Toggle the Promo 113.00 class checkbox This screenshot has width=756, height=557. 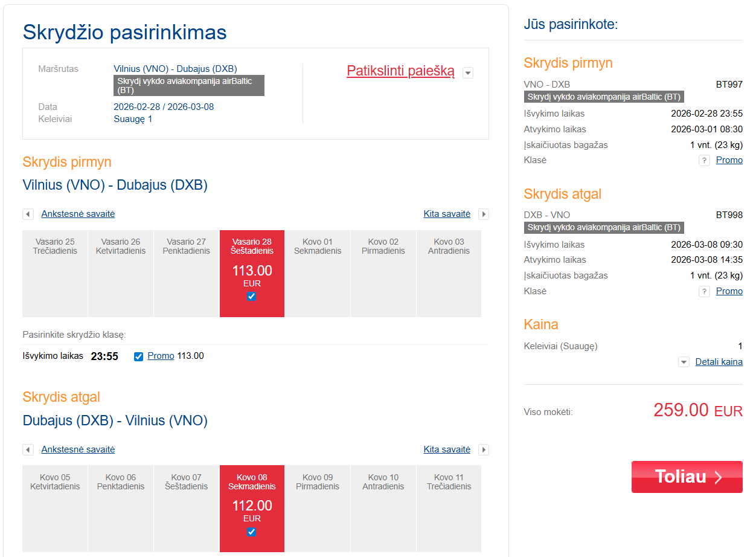pos(139,356)
